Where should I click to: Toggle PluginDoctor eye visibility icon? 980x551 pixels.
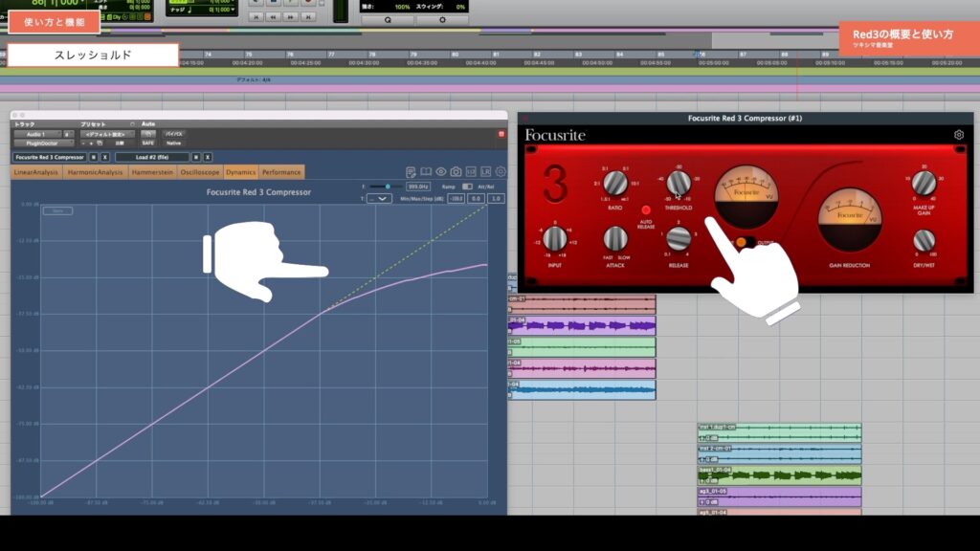pyautogui.click(x=440, y=172)
